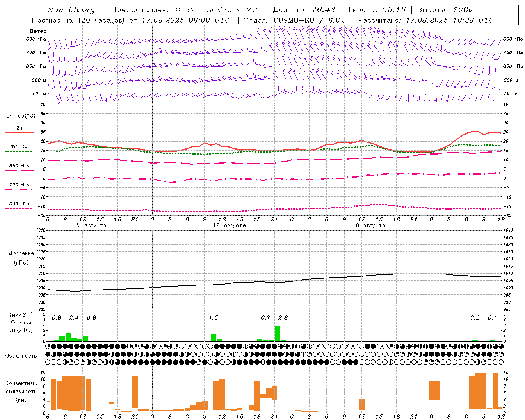This screenshot has width=525, height=420.
Task: Click the '17 августа' date label
Action: 90,226
